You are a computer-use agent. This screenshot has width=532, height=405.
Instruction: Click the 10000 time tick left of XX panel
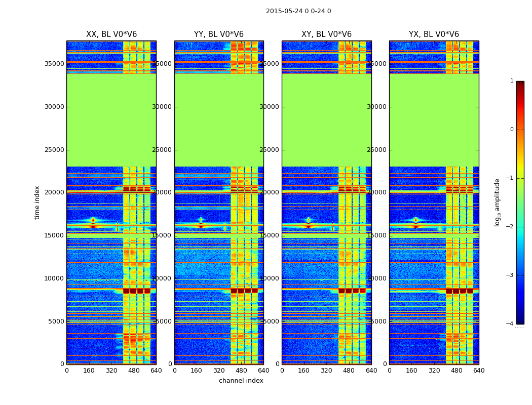coord(54,278)
